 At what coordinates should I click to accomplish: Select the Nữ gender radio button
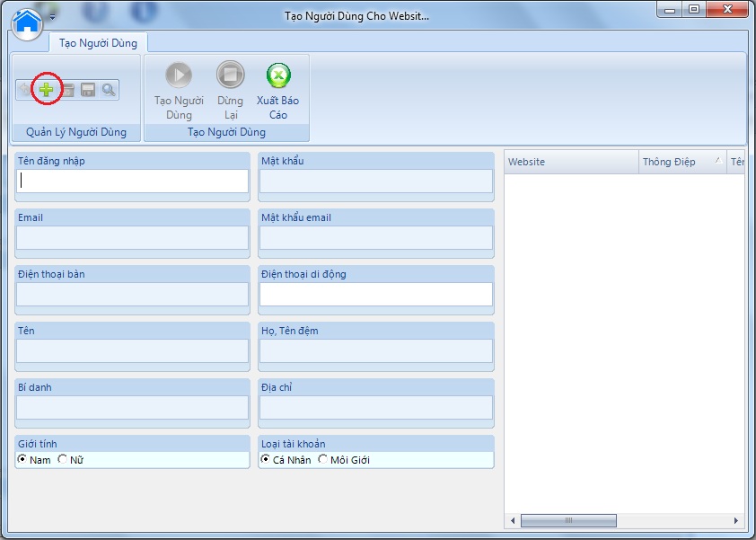(63, 460)
